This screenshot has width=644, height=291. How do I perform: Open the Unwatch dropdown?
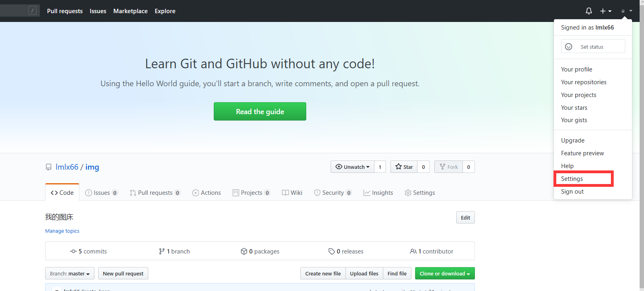tap(353, 167)
